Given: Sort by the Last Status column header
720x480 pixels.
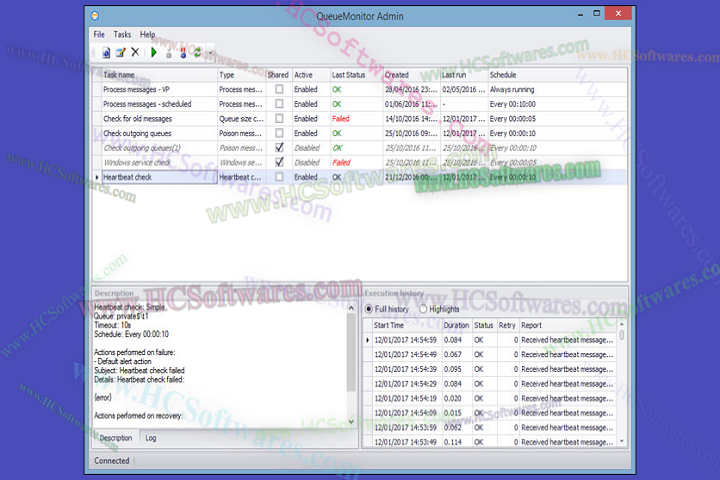Looking at the screenshot, I should [x=356, y=75].
